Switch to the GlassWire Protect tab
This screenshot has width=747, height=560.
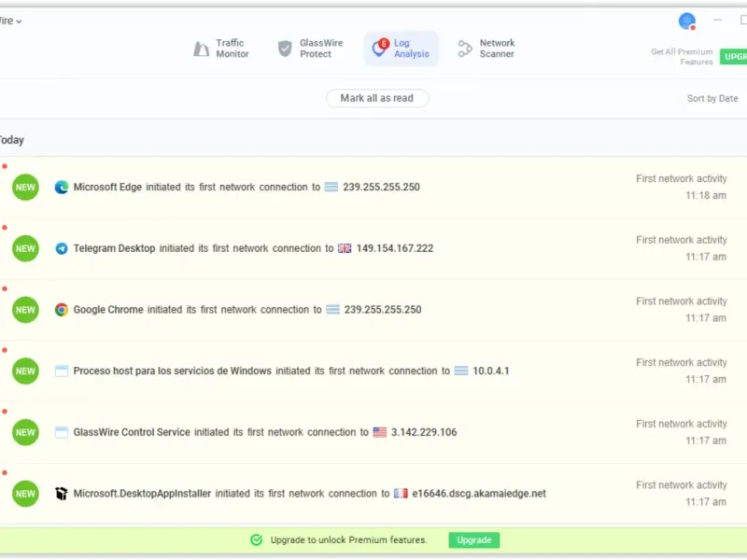click(x=310, y=49)
